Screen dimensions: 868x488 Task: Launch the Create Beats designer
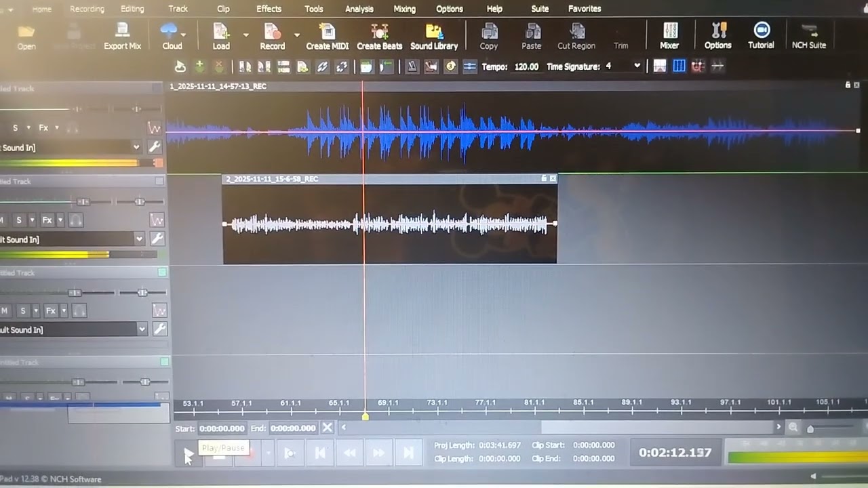380,36
